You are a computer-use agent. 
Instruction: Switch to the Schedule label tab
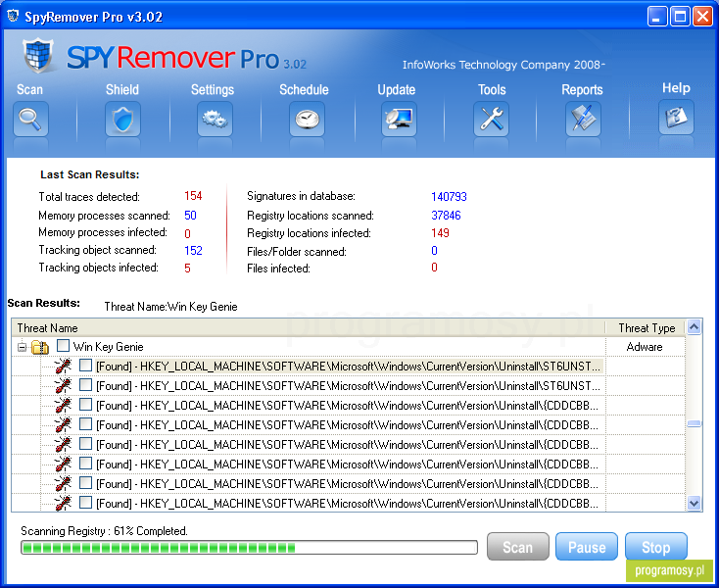(x=304, y=89)
